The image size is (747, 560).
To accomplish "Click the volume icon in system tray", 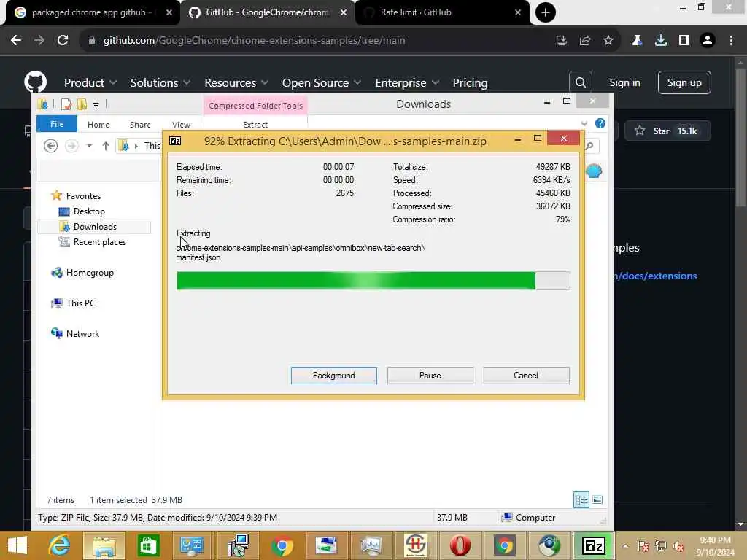I will pyautogui.click(x=679, y=546).
